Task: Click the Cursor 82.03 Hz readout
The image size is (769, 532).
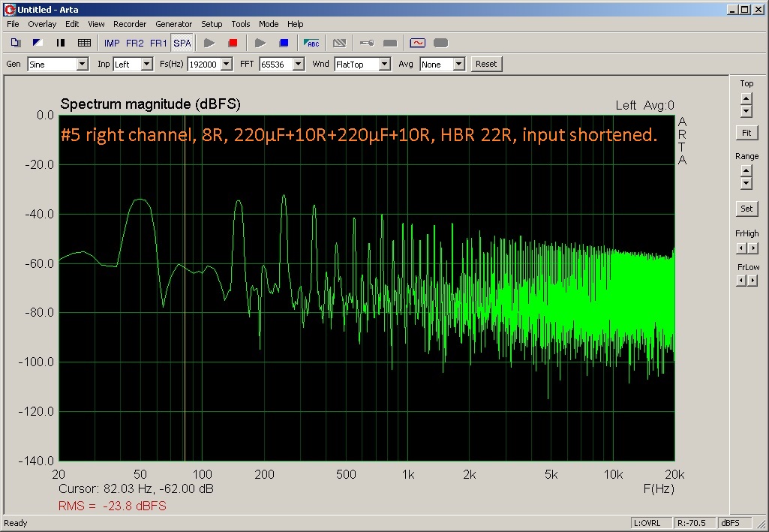Action: (136, 488)
